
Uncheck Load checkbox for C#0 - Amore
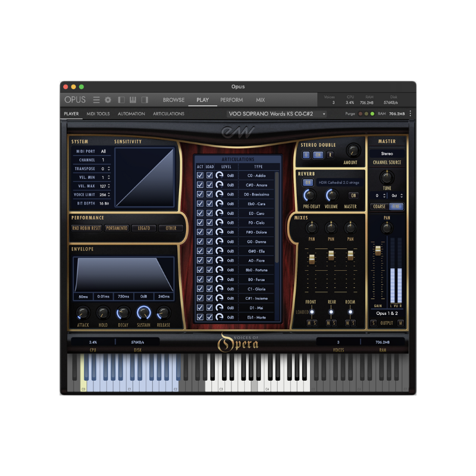pyautogui.click(x=209, y=185)
